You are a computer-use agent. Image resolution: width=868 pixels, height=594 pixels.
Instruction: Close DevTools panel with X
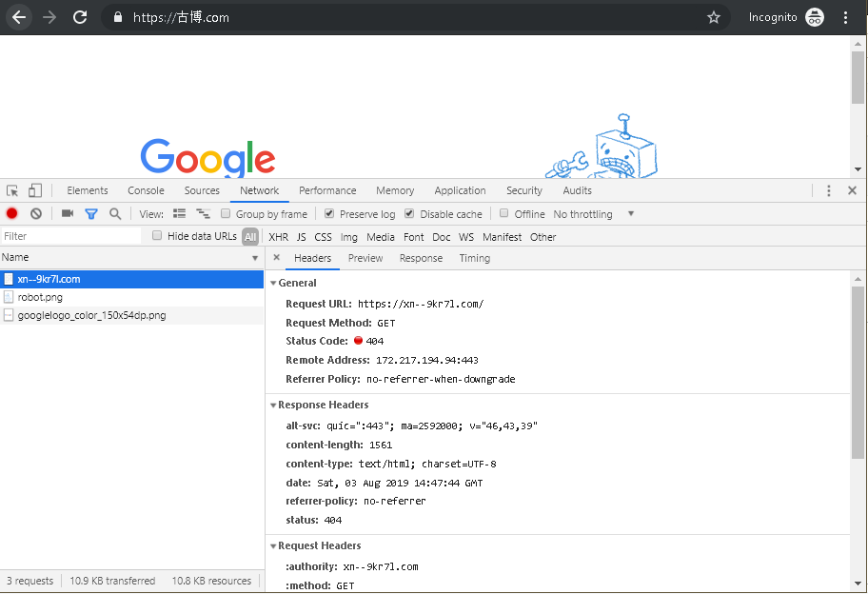point(852,190)
